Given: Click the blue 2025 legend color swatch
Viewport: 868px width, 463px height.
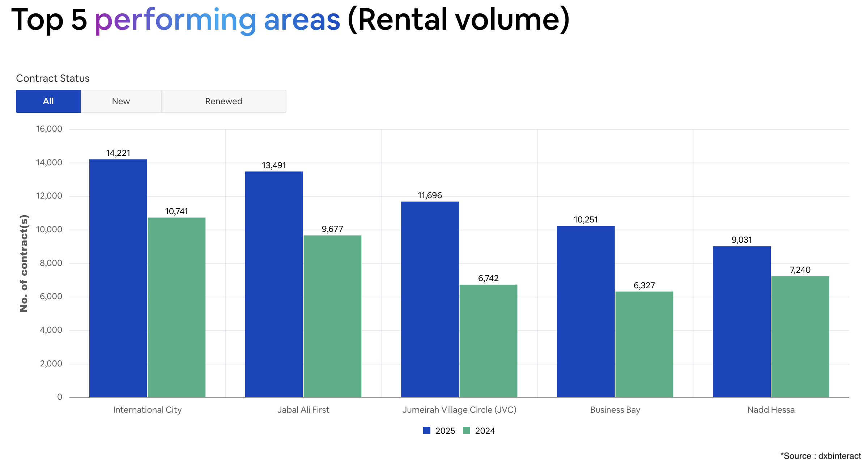Looking at the screenshot, I should click(427, 430).
